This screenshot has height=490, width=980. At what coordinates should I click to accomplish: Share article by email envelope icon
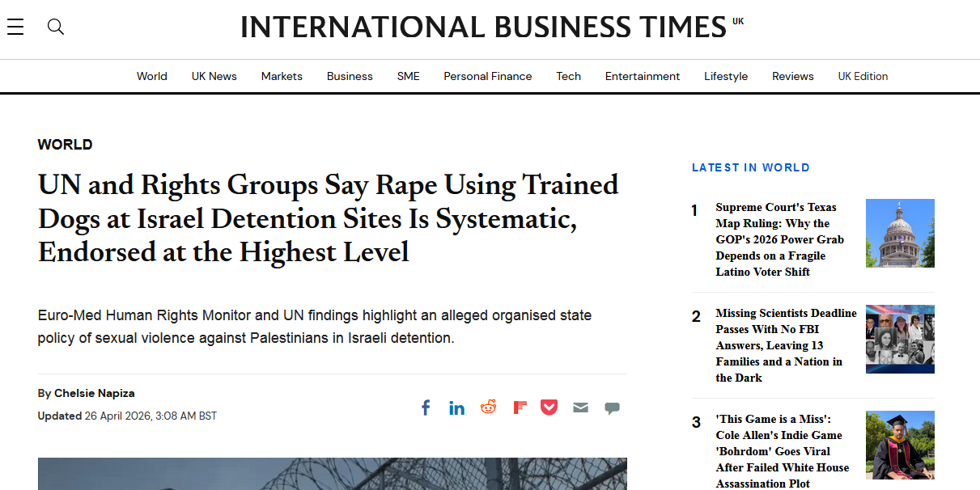pos(580,408)
